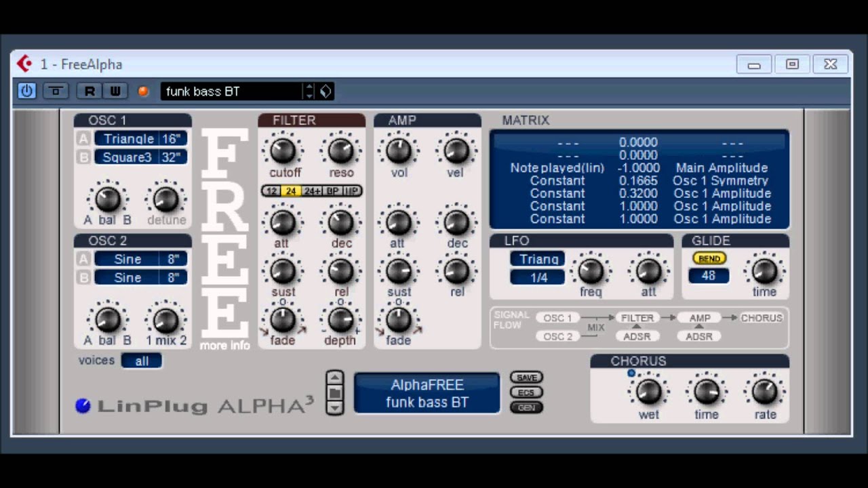Click the amp dec knob

456,222
